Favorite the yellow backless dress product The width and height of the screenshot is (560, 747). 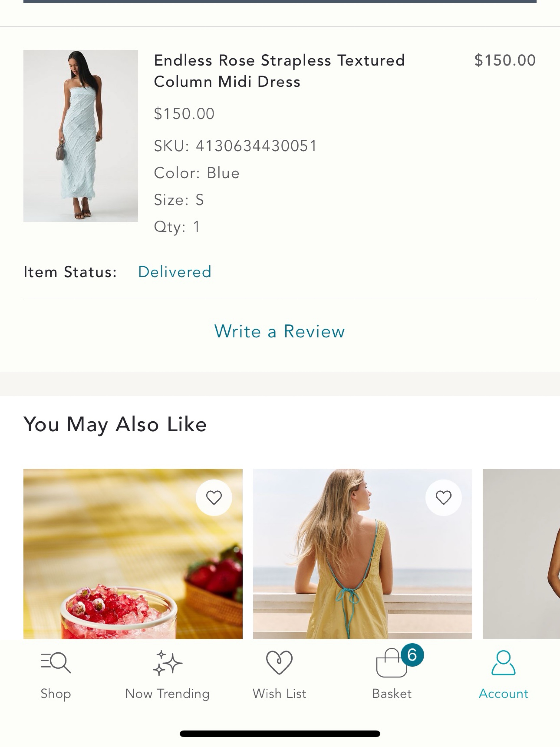pos(444,498)
